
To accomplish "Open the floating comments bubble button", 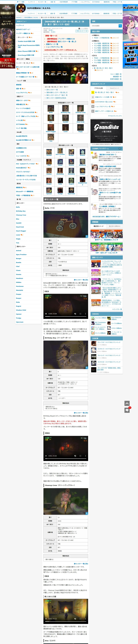I will pos(127,410).
